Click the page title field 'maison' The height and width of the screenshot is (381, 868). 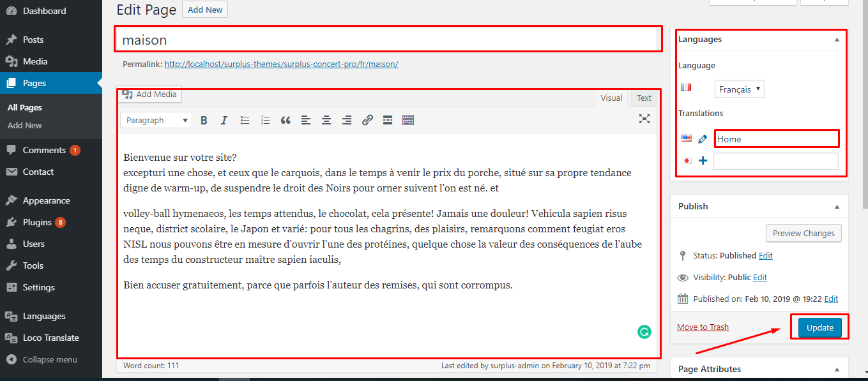pyautogui.click(x=386, y=40)
